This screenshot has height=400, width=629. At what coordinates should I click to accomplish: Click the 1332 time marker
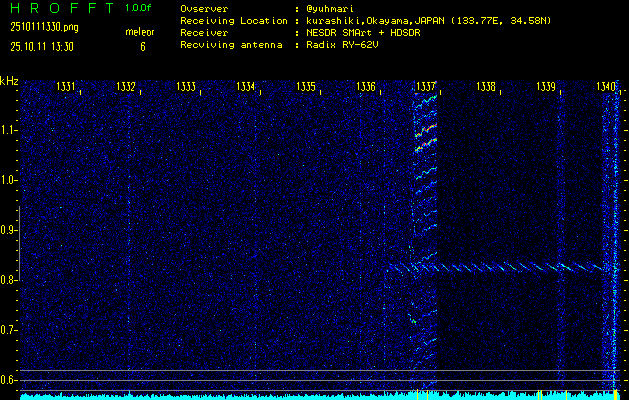[126, 86]
